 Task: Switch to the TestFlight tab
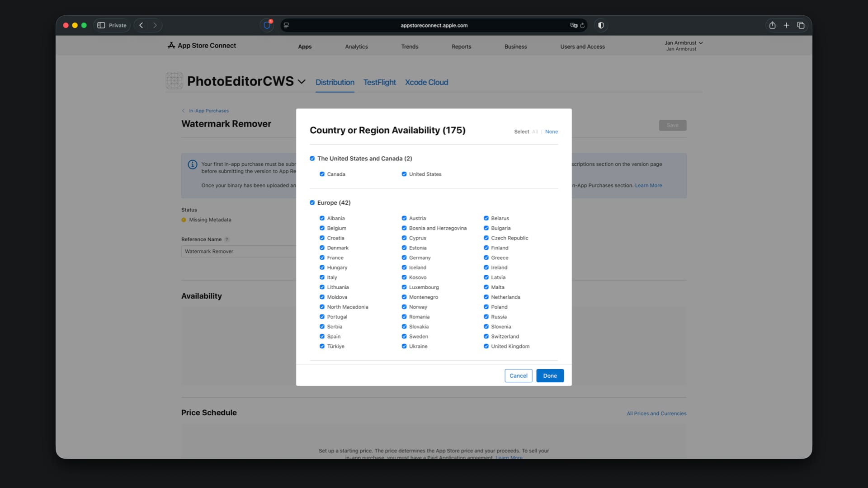pyautogui.click(x=379, y=82)
